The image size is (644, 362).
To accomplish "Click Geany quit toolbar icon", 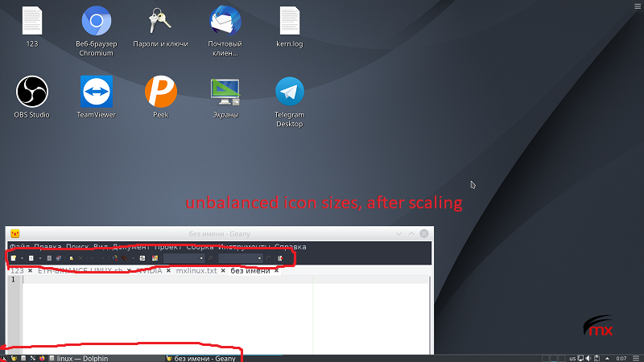I will pyautogui.click(x=280, y=258).
